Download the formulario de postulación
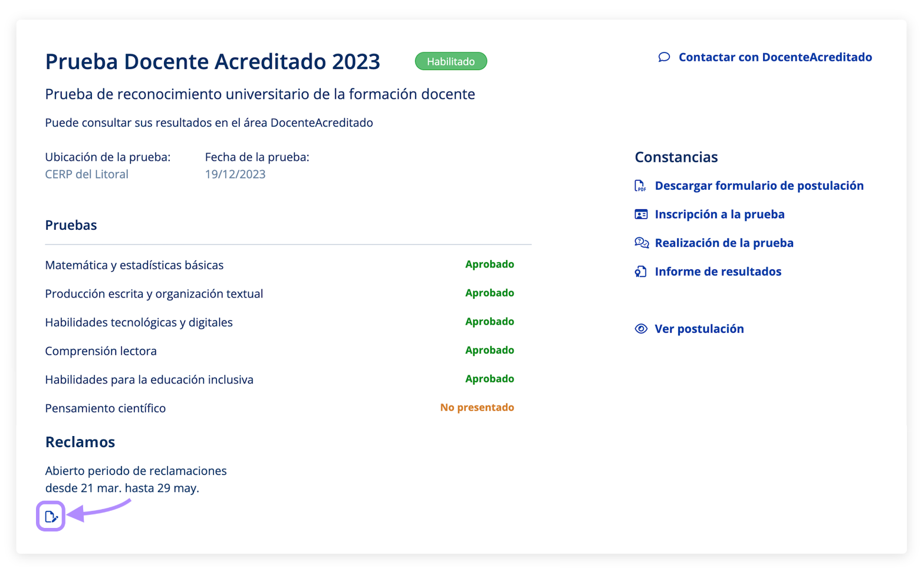The image size is (924, 568). point(759,186)
